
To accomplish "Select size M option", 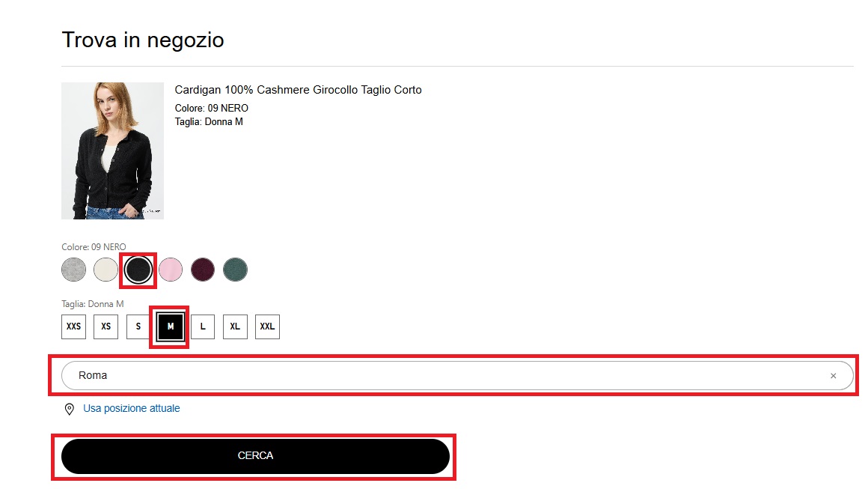I will [171, 326].
